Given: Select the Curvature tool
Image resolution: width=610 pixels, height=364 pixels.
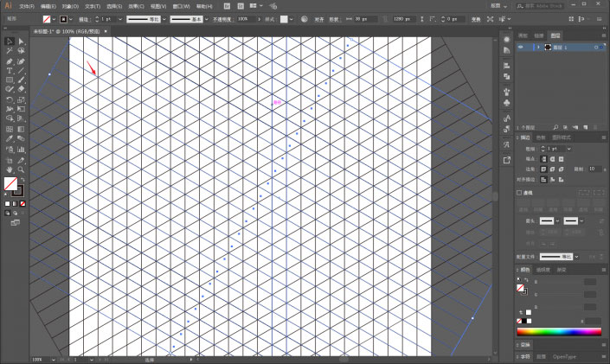Looking at the screenshot, I should [x=21, y=61].
